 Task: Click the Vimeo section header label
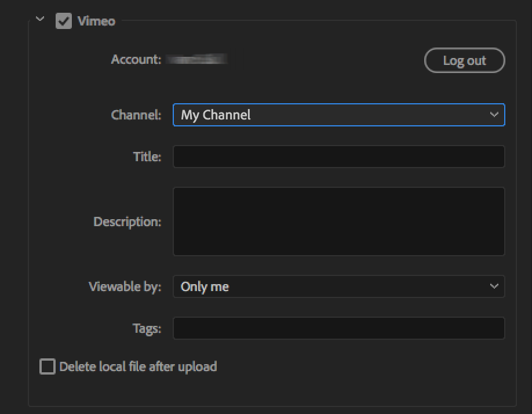point(96,21)
